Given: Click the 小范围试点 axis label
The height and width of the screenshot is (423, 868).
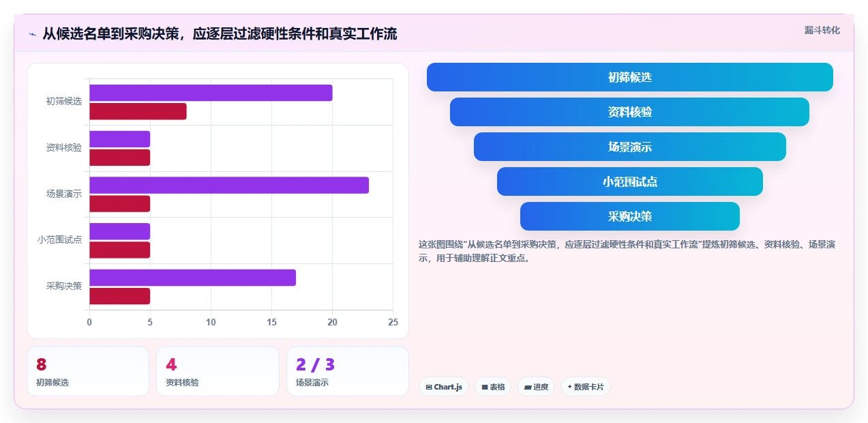Looking at the screenshot, I should pyautogui.click(x=60, y=239).
